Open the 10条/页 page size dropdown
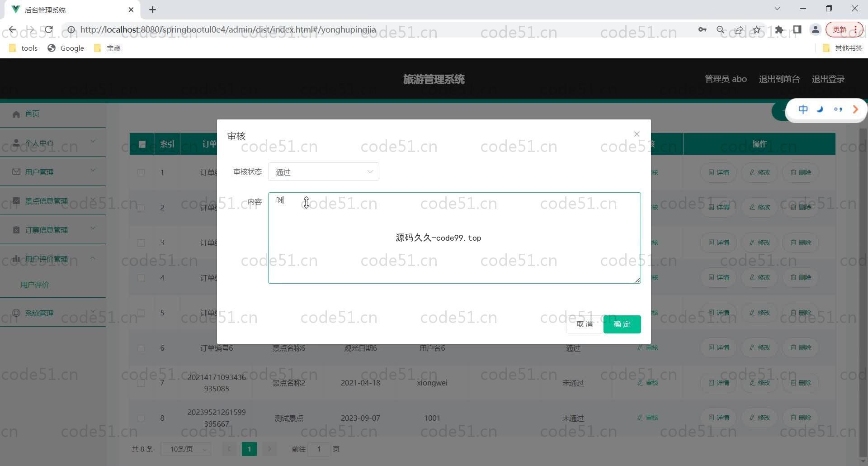The image size is (868, 466). (x=186, y=449)
